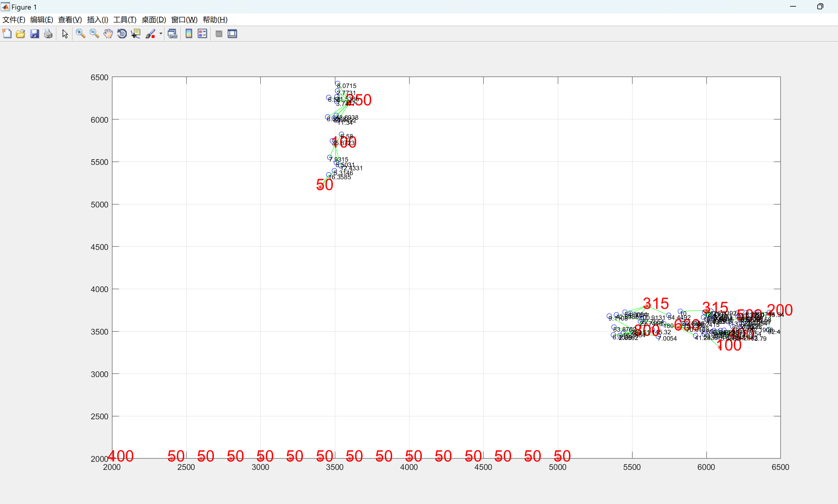Click the Open File icon in toolbar
Screen dimensions: 838x504
click(21, 34)
